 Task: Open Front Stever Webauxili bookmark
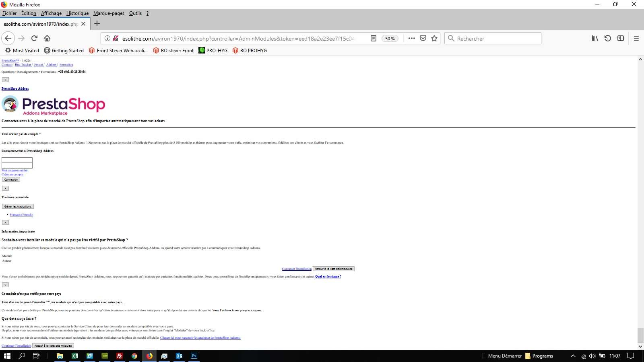[118, 51]
